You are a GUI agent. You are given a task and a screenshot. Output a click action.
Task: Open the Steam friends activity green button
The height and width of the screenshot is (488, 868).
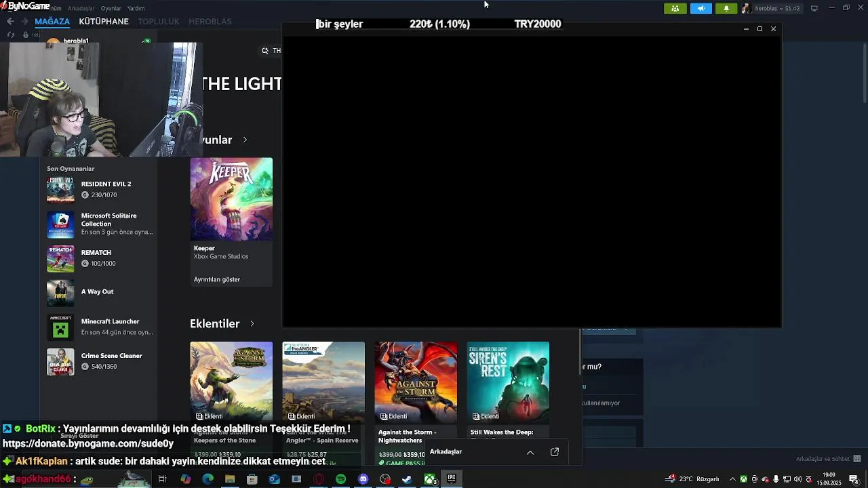coord(675,8)
